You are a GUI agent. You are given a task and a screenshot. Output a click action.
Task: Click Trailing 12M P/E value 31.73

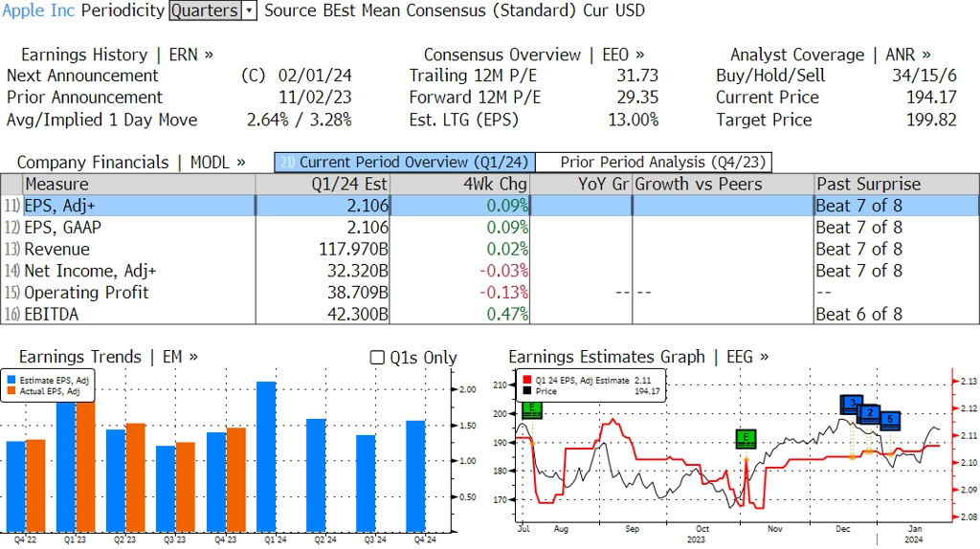point(637,76)
